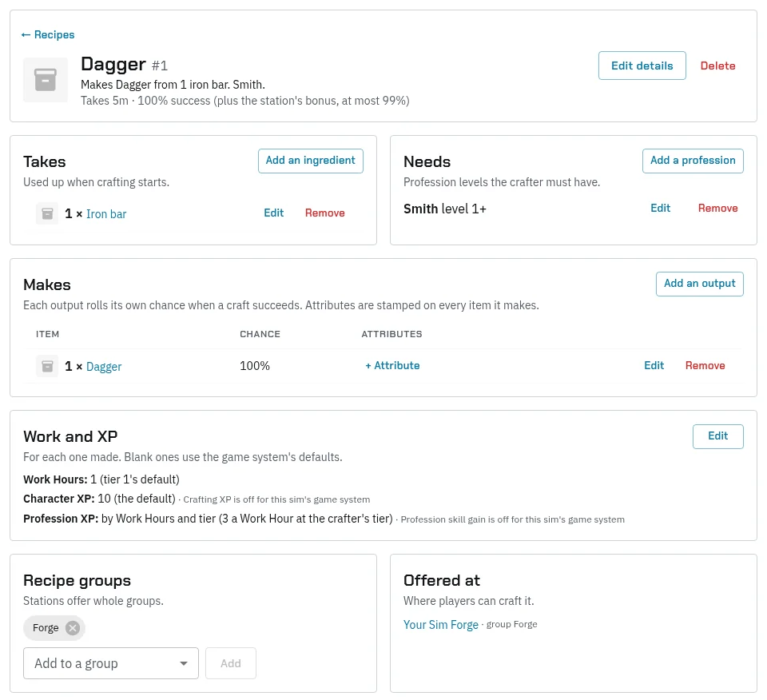
Task: Click Add an output button
Action: (x=700, y=284)
